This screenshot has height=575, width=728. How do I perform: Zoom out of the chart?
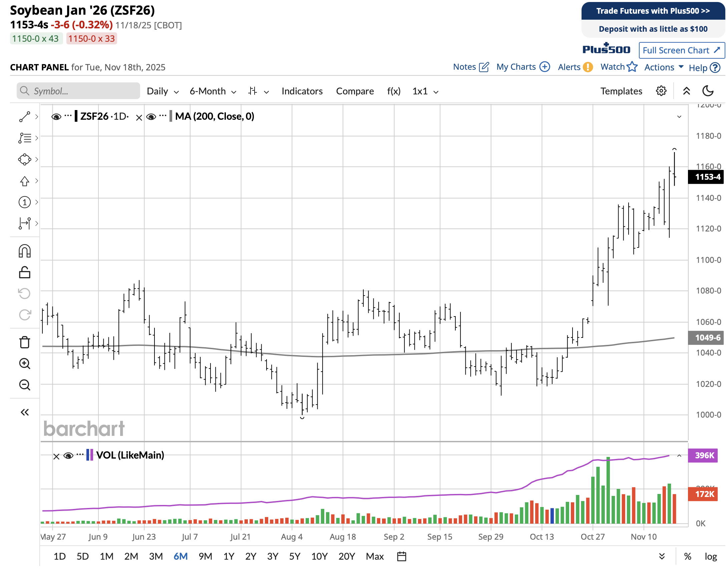tap(25, 385)
